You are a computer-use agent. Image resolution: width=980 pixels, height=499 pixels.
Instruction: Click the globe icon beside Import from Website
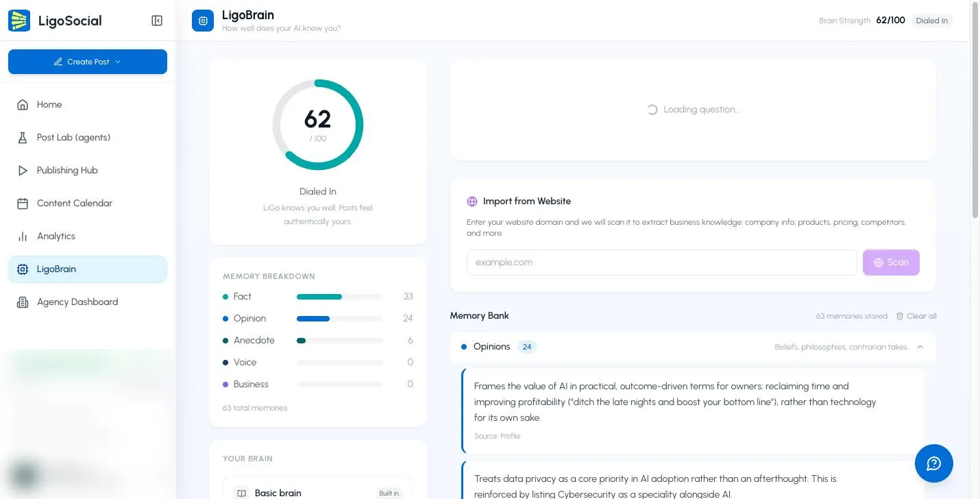point(472,202)
